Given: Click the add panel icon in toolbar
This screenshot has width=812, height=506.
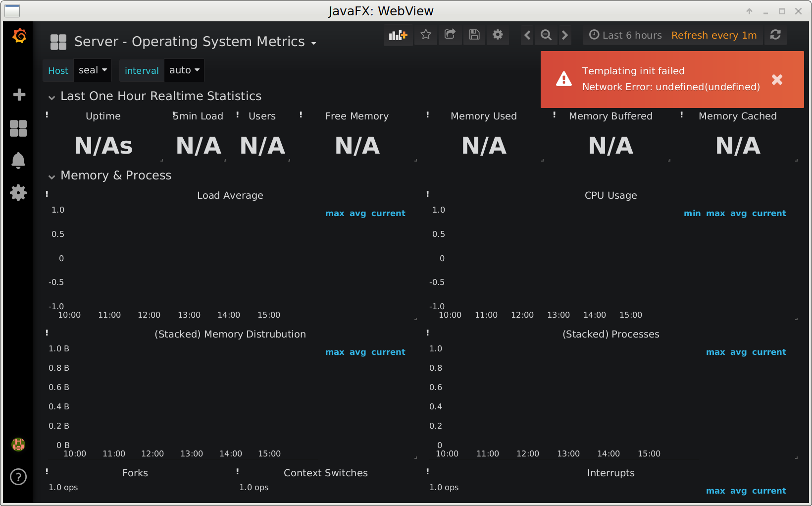Looking at the screenshot, I should pyautogui.click(x=398, y=35).
